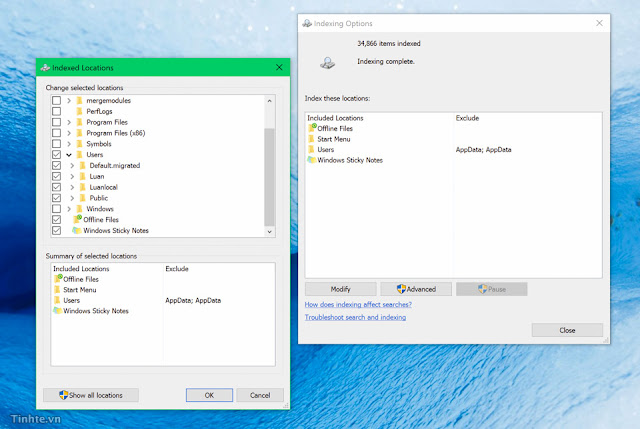Viewport: 640px width, 429px height.
Task: Expand the Default.migrated folder
Action: pyautogui.click(x=72, y=165)
